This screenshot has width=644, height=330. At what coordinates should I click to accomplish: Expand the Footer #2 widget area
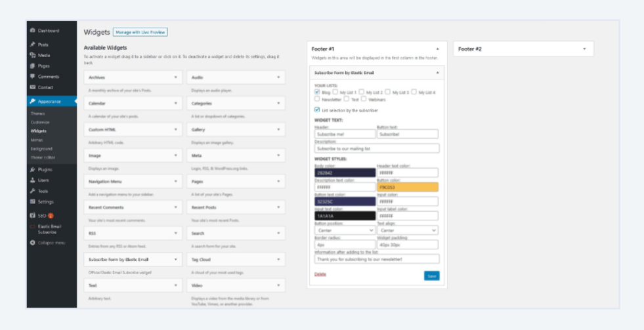pos(584,49)
